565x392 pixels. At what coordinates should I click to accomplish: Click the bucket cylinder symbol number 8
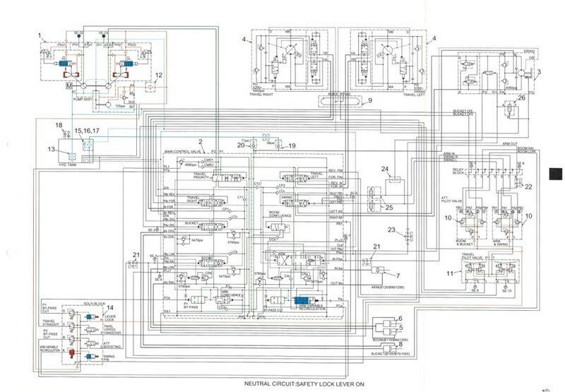pos(389,348)
